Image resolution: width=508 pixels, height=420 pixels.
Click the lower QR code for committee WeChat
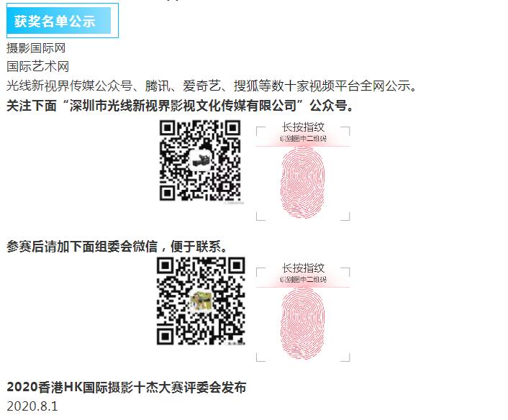(x=201, y=301)
